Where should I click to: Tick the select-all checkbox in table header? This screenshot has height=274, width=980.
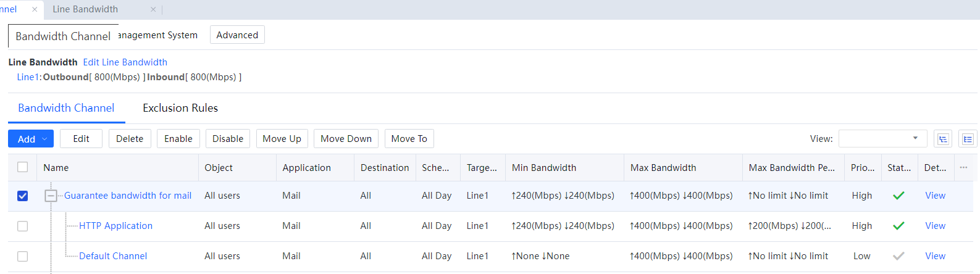pyautogui.click(x=23, y=167)
